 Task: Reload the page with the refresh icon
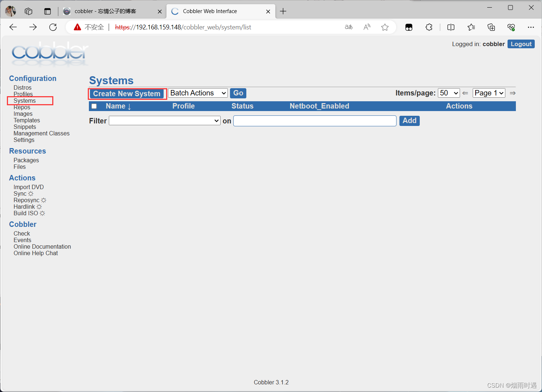click(53, 27)
